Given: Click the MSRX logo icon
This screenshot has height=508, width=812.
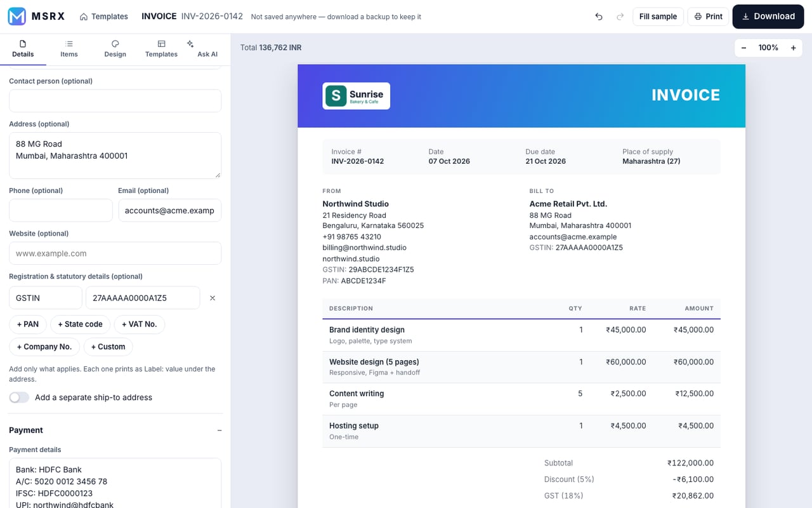Looking at the screenshot, I should point(17,17).
